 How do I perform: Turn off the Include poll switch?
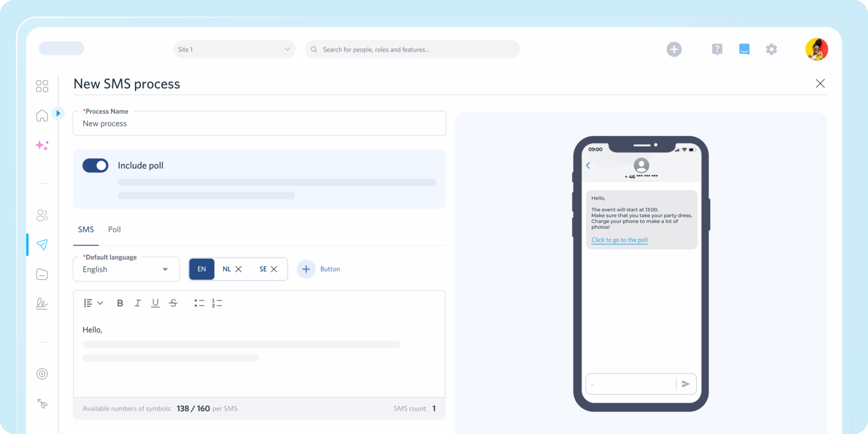click(96, 166)
